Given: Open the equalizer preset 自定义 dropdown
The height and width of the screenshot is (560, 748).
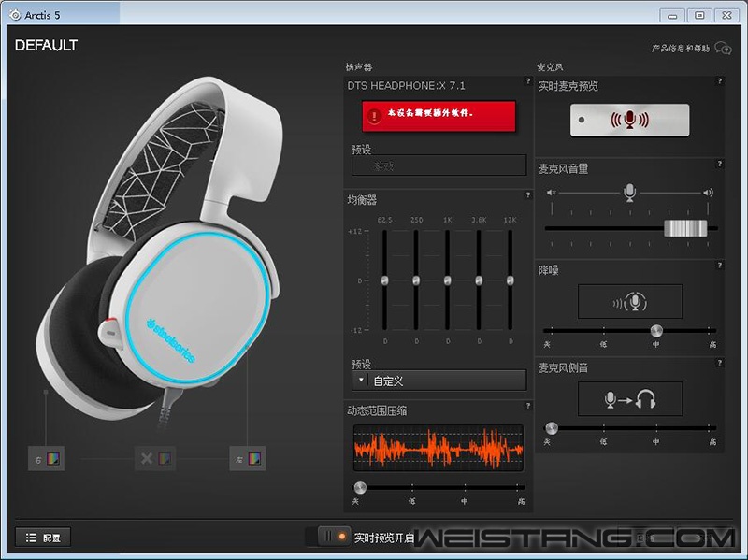Looking at the screenshot, I should (x=439, y=381).
